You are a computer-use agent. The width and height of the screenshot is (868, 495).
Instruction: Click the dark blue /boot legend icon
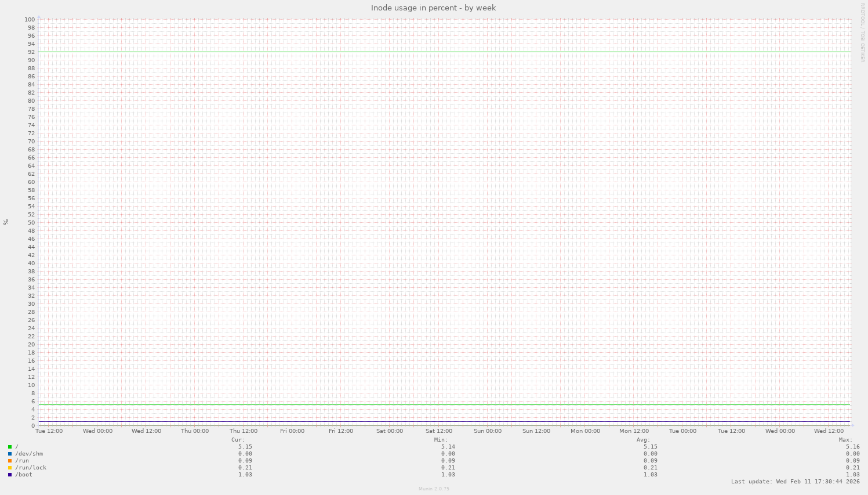[9, 474]
